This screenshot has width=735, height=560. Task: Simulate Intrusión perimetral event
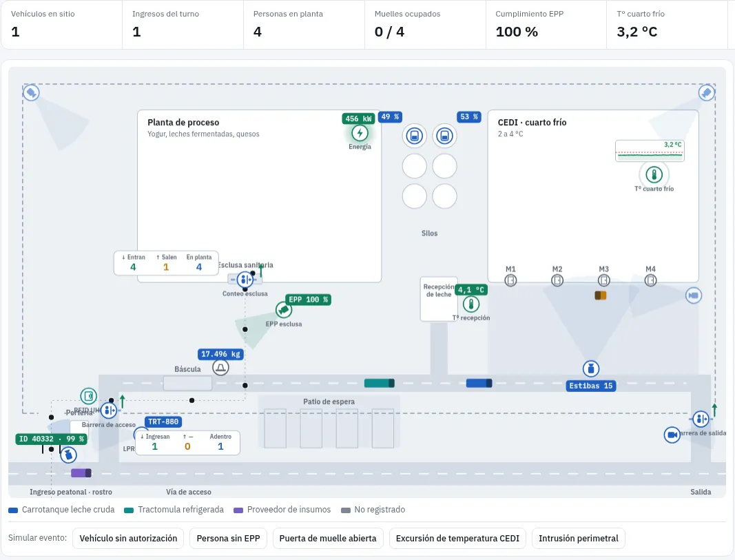[x=579, y=539]
